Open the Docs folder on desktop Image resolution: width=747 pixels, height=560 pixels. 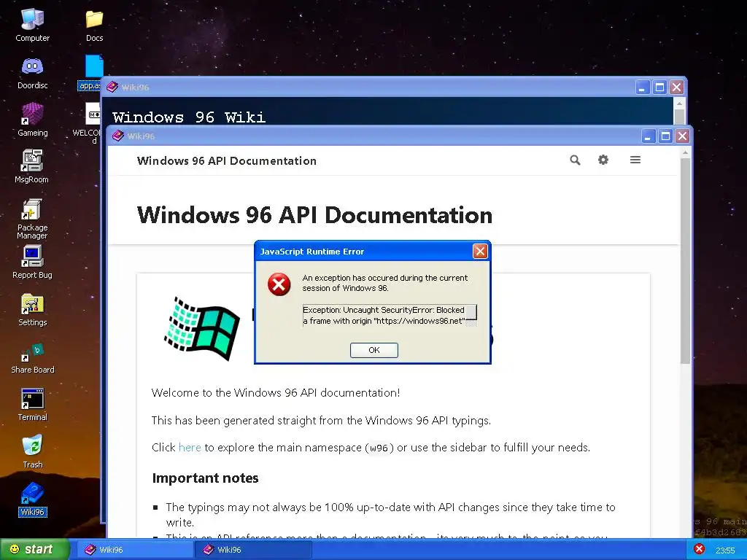point(94,25)
